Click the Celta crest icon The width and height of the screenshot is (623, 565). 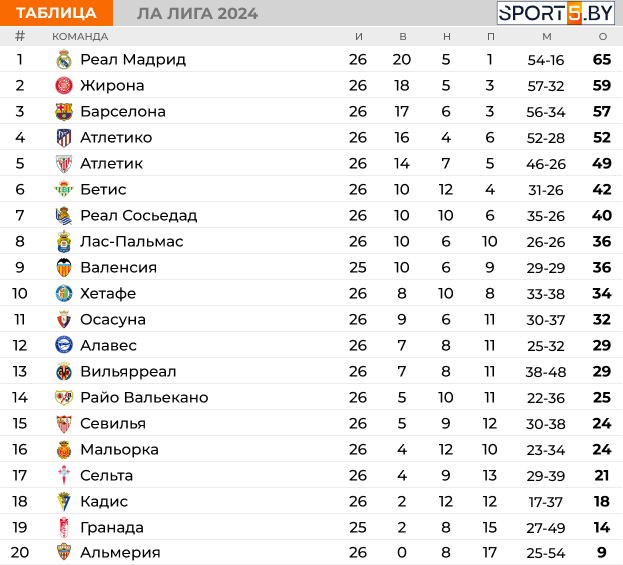tap(64, 475)
